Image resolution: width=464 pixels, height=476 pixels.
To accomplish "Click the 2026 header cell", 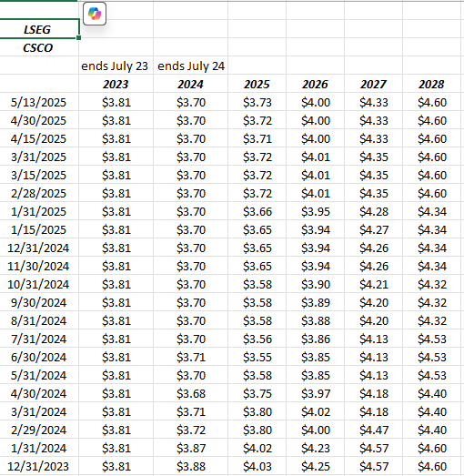I will click(315, 84).
